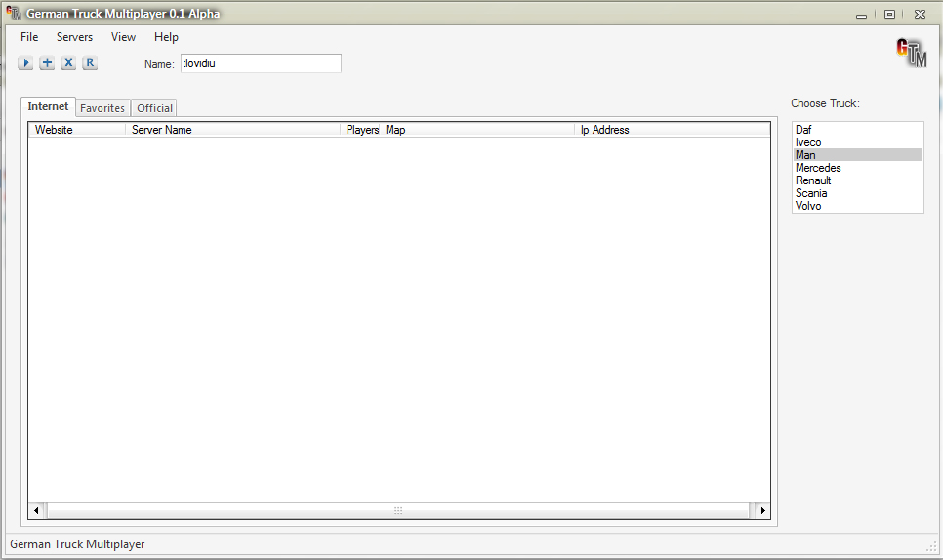Open the Help menu
The image size is (943, 560).
(x=166, y=37)
